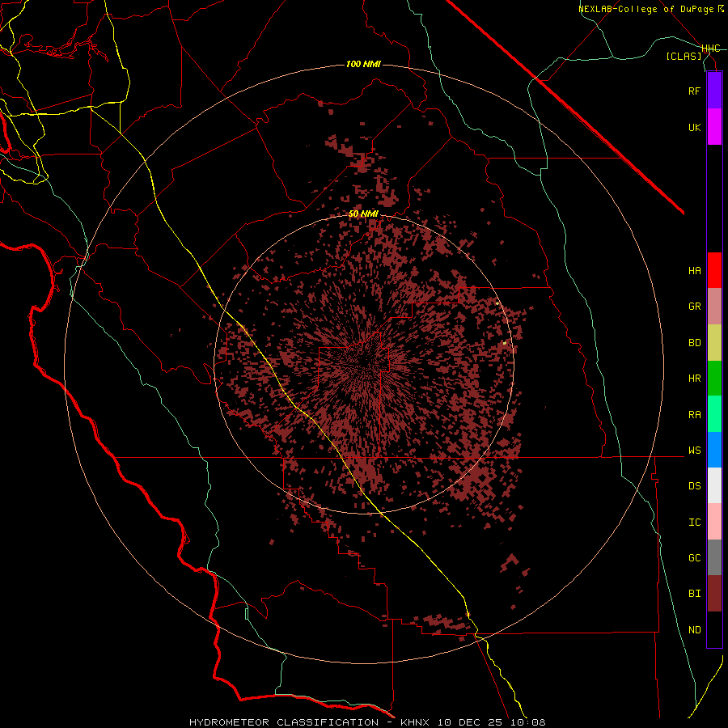Click the RA light green legend swatch
728x728 pixels.
coord(714,414)
